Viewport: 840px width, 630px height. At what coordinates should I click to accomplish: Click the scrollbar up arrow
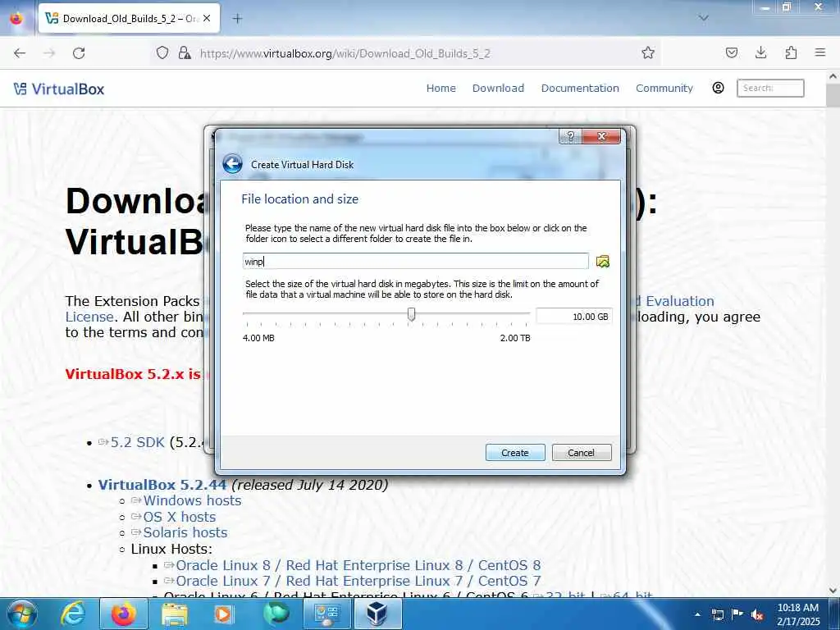833,76
